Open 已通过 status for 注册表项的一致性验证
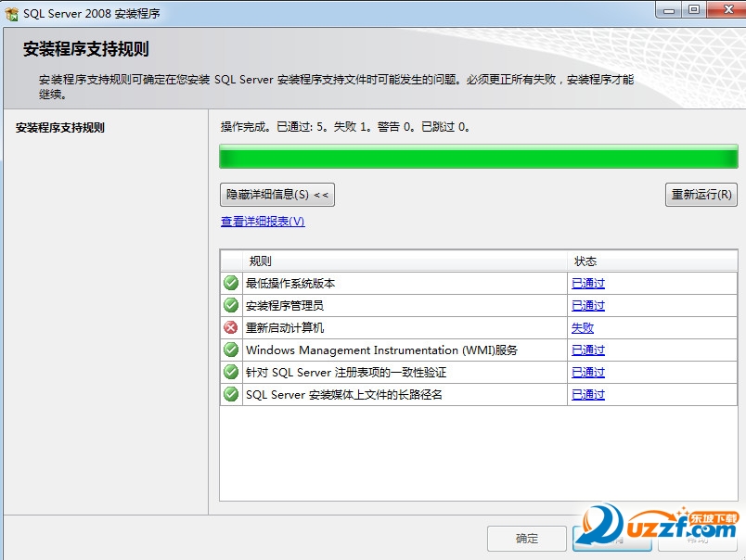Screen dimensions: 746x560 [588, 373]
